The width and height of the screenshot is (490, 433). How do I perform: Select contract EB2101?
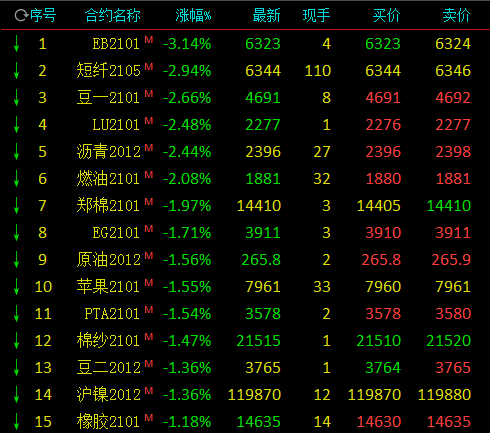(x=116, y=44)
